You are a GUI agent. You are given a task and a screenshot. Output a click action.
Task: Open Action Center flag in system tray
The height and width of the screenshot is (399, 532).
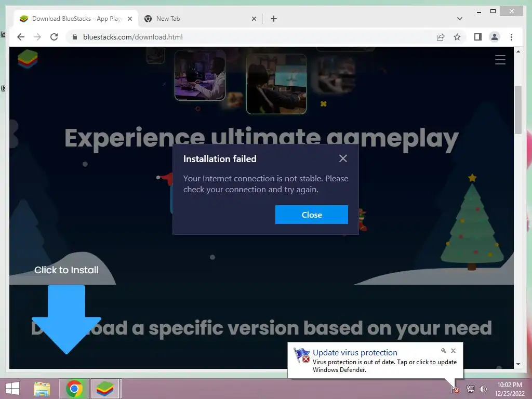[x=455, y=389]
